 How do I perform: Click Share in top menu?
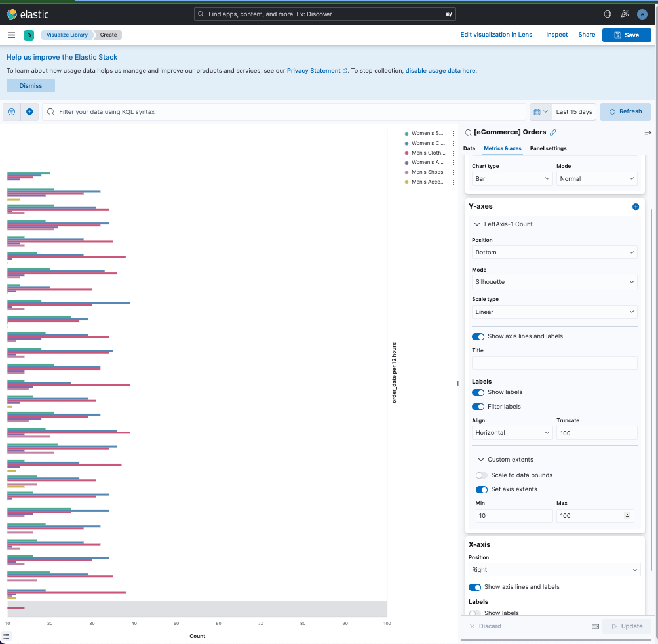pyautogui.click(x=587, y=35)
